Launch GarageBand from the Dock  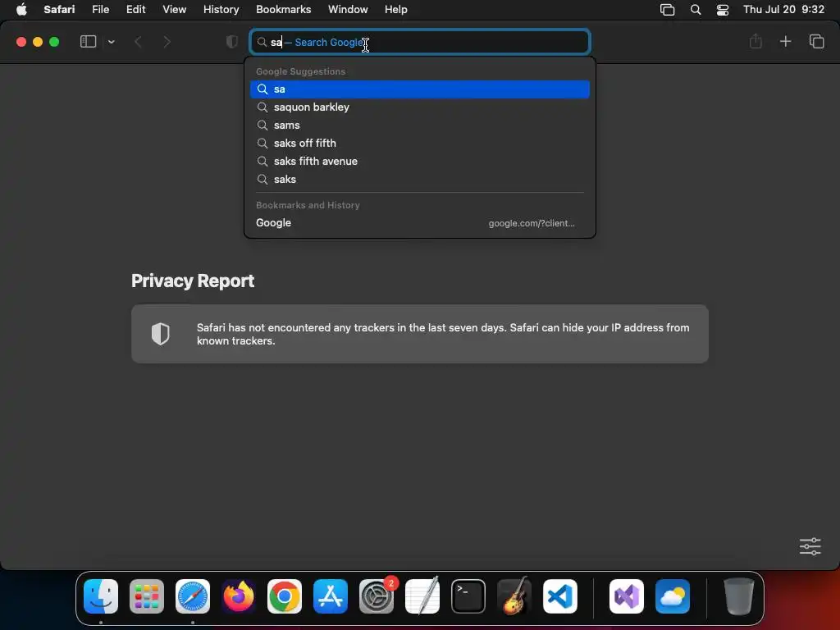514,596
